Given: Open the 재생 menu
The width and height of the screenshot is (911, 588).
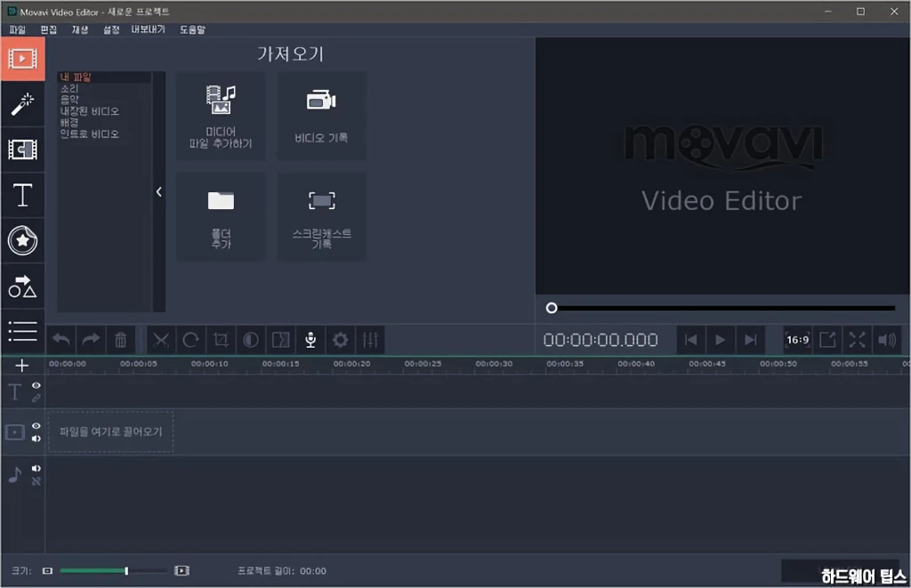Looking at the screenshot, I should (80, 29).
